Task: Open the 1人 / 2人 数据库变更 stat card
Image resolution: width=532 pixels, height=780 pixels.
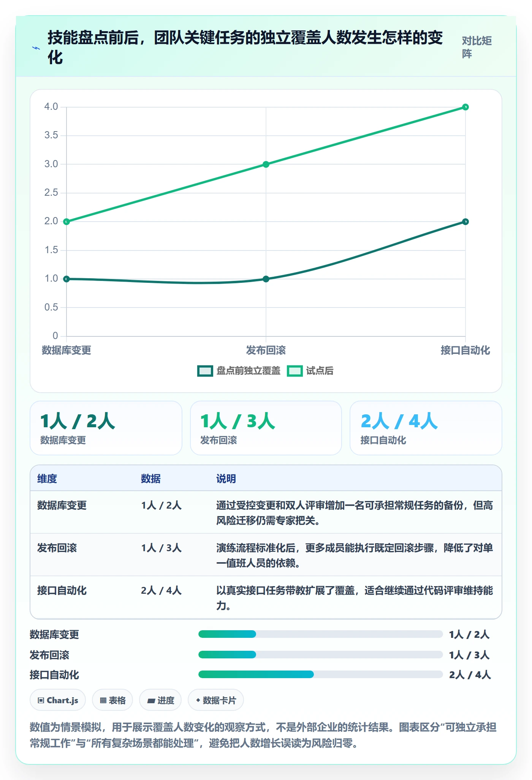Action: click(106, 428)
